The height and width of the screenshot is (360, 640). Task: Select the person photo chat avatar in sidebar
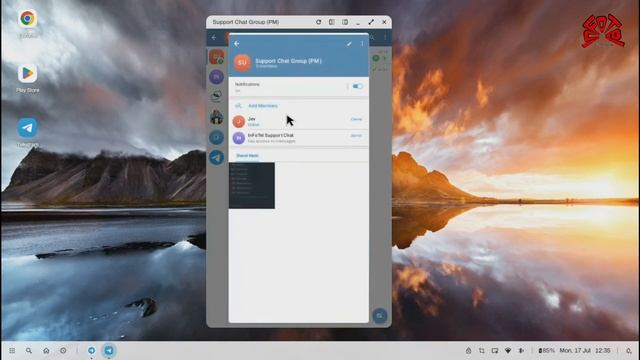click(216, 117)
